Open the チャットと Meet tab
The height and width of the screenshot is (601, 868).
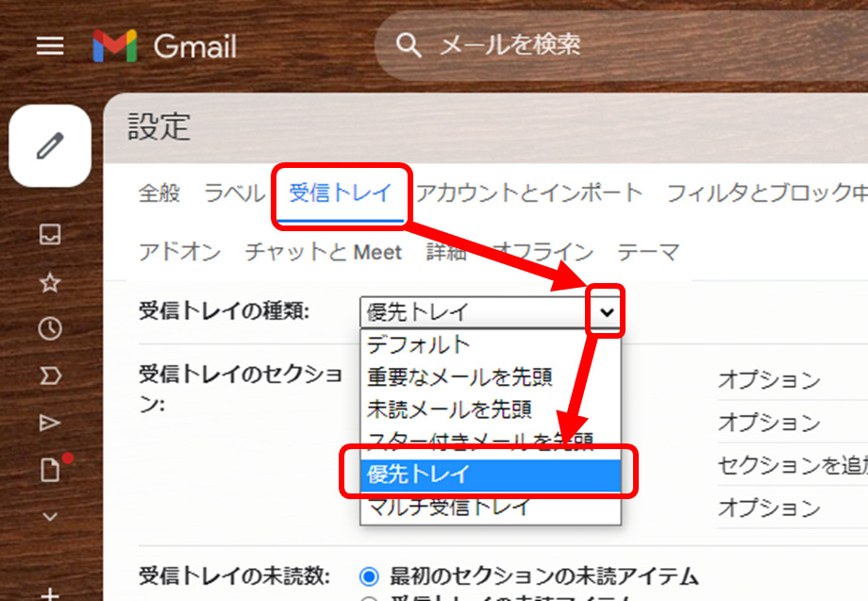[324, 252]
